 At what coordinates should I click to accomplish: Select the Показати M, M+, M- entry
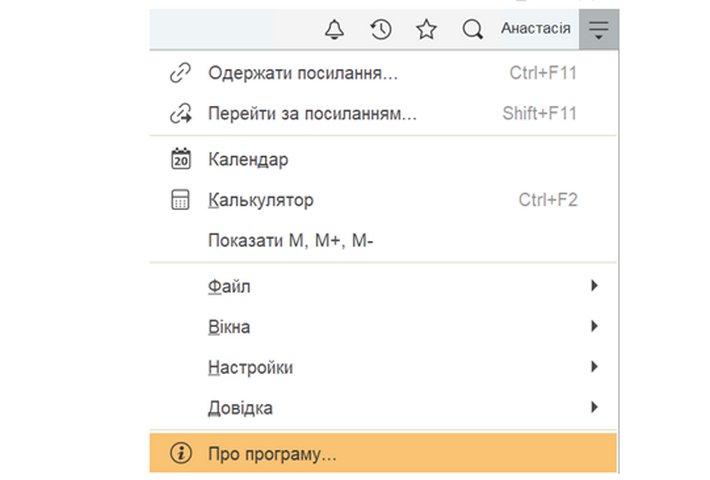coord(290,240)
